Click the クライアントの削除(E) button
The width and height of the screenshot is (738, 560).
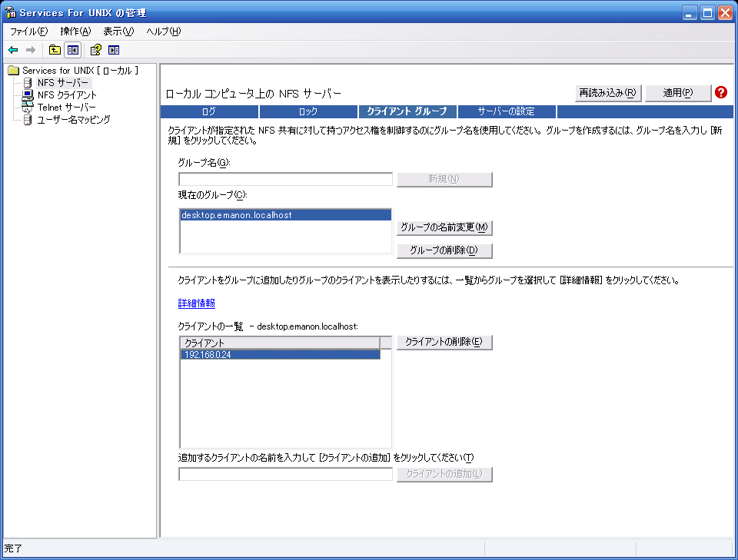coord(444,343)
